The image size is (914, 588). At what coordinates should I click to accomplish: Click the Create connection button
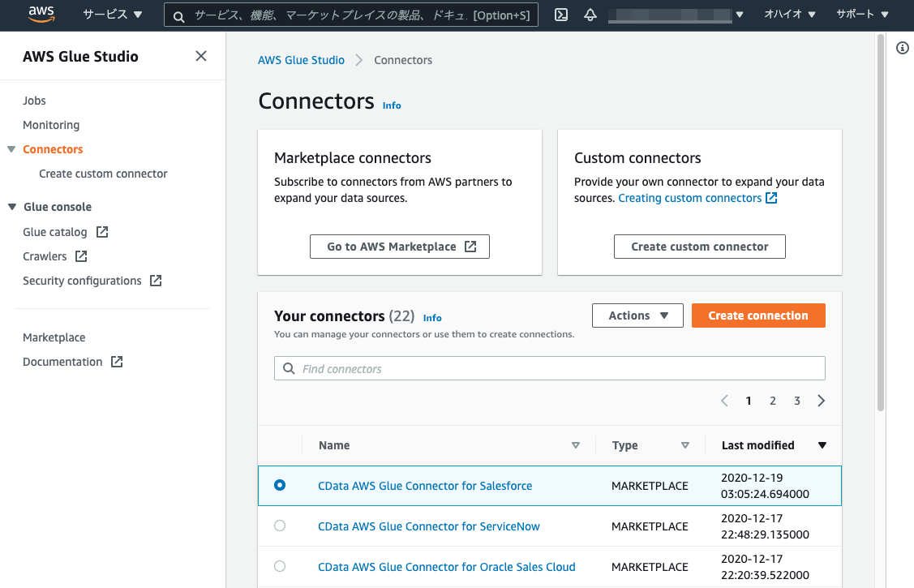click(x=757, y=315)
